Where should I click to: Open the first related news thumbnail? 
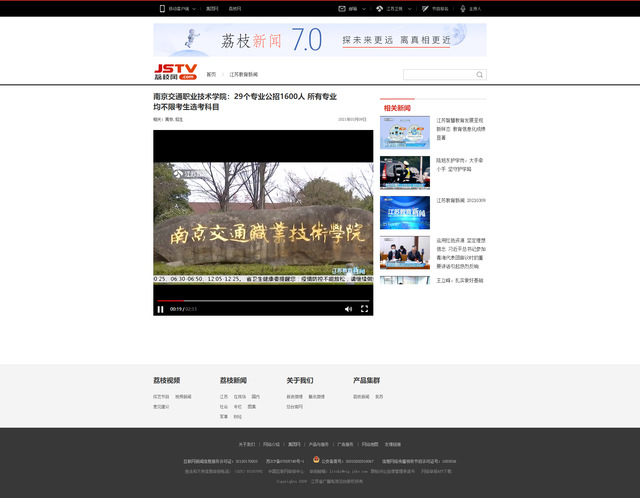click(404, 132)
